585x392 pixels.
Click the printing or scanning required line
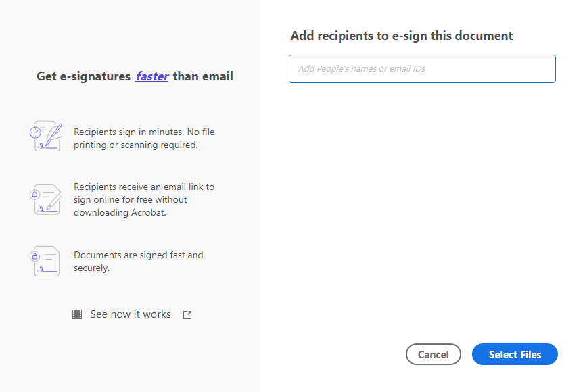(x=136, y=145)
